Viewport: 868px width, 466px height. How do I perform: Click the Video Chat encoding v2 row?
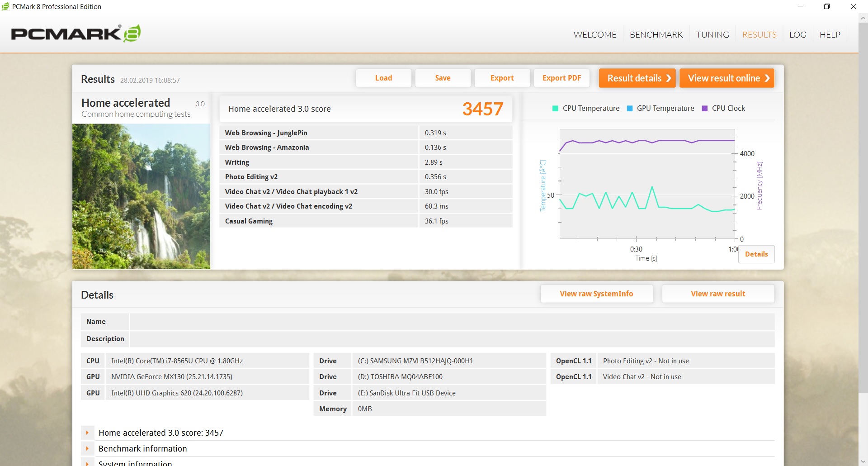pos(366,206)
